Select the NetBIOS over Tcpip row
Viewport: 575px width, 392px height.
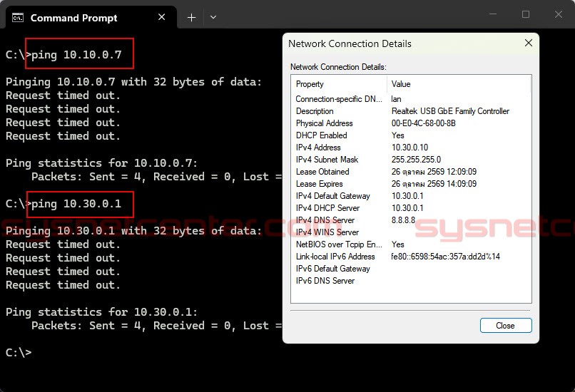coord(411,244)
